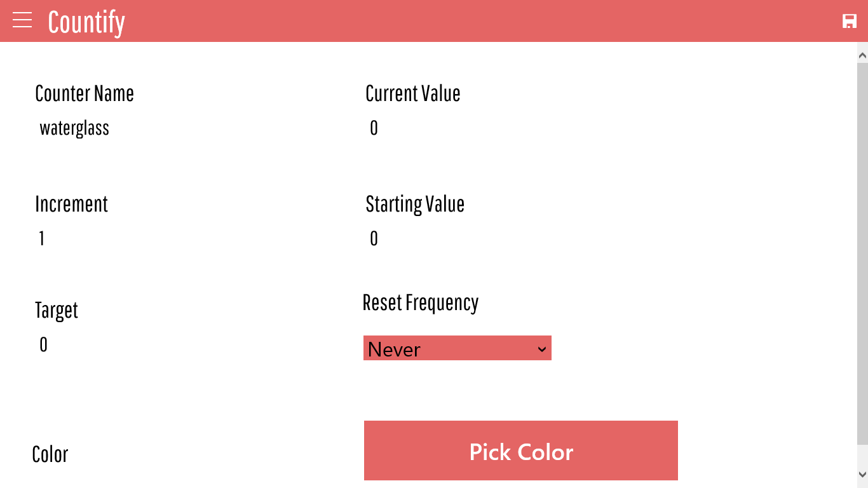Click into the Increment value field
Screen dimensions: 868x488
click(127, 239)
